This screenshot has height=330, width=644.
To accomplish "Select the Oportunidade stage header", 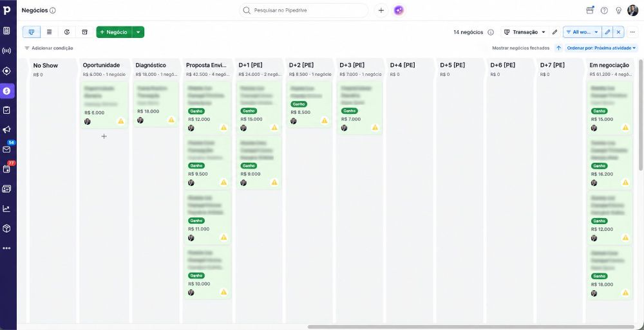I will click(x=102, y=65).
